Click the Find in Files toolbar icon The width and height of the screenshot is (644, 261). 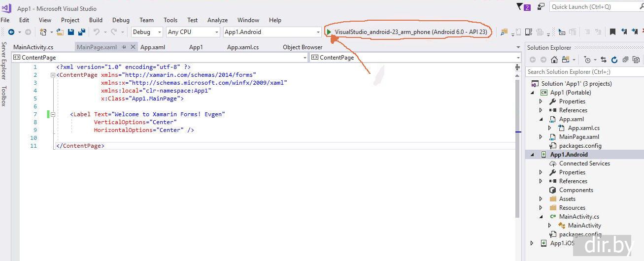[504, 32]
